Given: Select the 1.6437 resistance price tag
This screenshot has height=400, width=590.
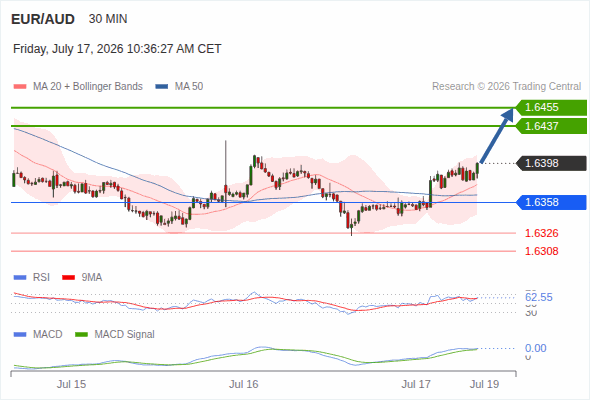Looking at the screenshot, I should (x=551, y=126).
